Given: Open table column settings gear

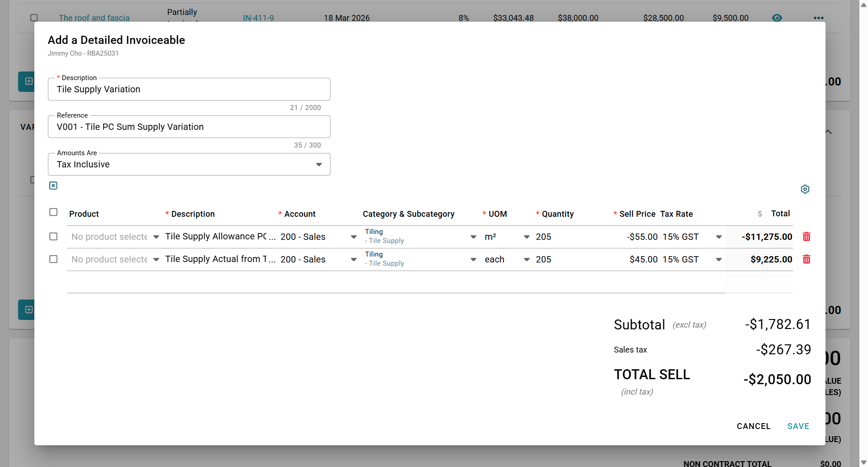Looking at the screenshot, I should point(805,189).
